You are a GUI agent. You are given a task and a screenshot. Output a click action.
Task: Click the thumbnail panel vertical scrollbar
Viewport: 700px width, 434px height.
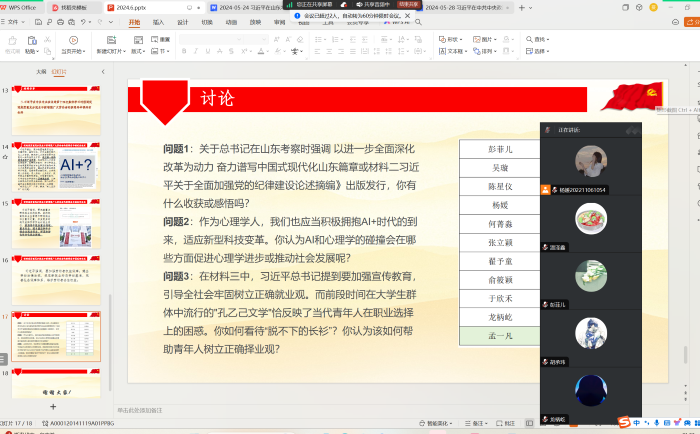click(109, 300)
